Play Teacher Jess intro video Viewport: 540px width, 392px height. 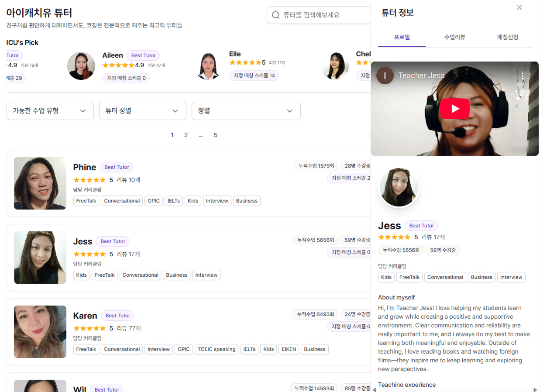point(454,109)
